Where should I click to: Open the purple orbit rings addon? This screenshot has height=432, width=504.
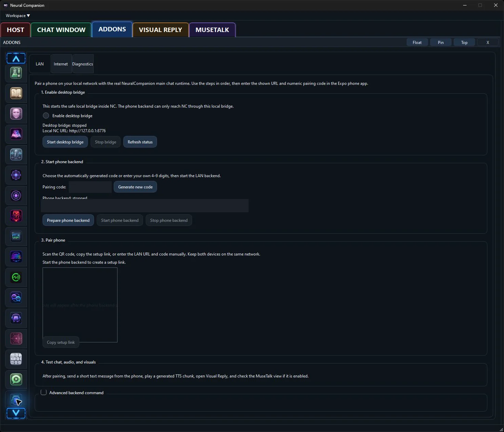pos(16,195)
